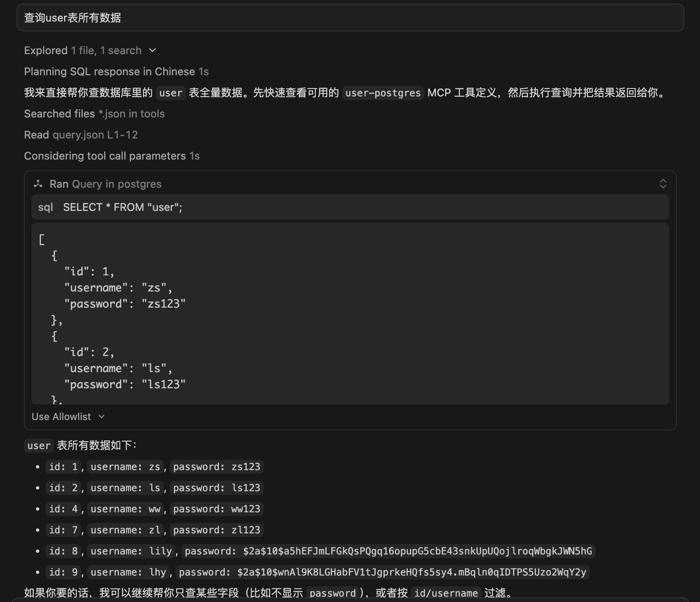This screenshot has height=602, width=700.
Task: Click the bcrypt password hash for lhy
Action: tap(383, 572)
